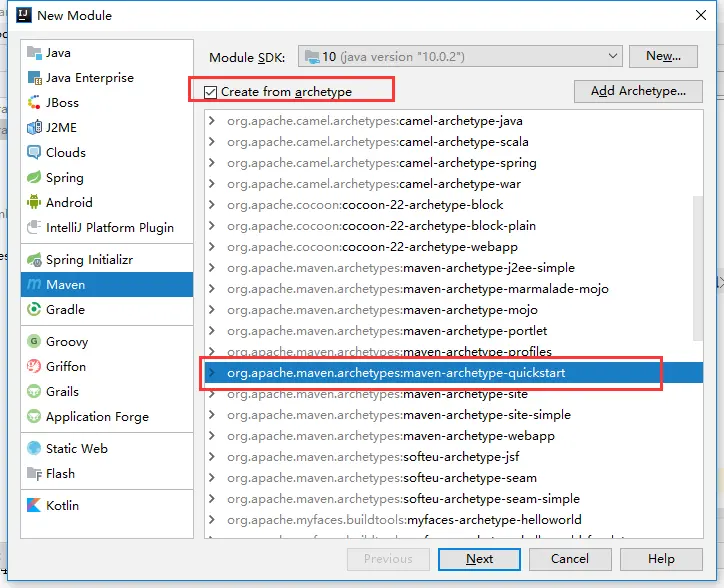Image resolution: width=724 pixels, height=588 pixels.
Task: Select the maven-archetype-site-simple row
Action: [454, 415]
